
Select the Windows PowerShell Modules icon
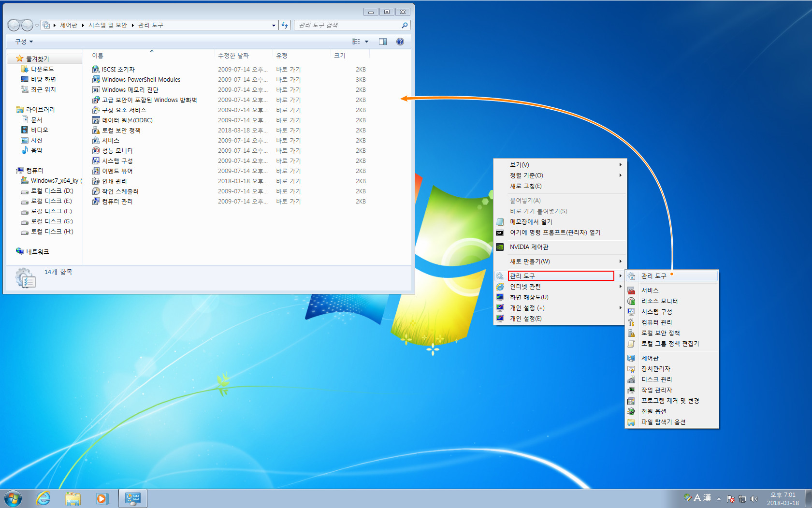[x=96, y=80]
